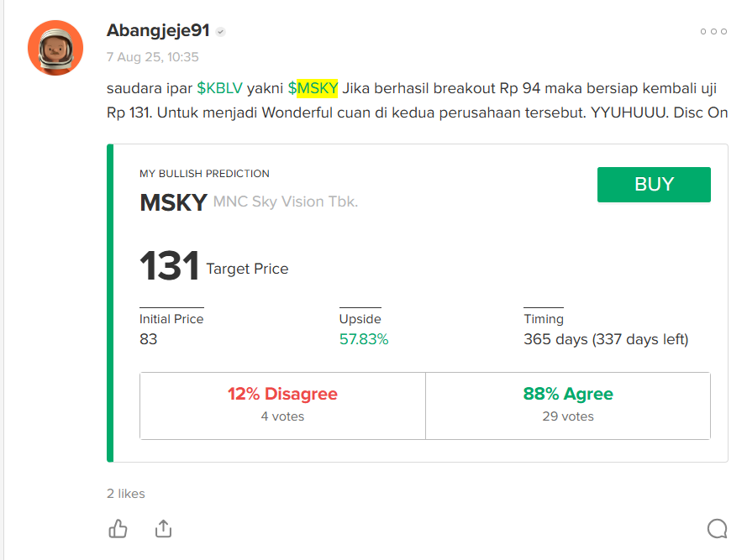
Task: Click the green BUY button
Action: [x=654, y=184]
